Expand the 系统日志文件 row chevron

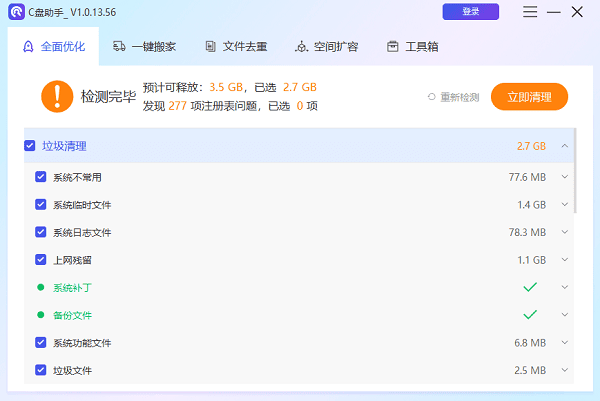pyautogui.click(x=565, y=232)
